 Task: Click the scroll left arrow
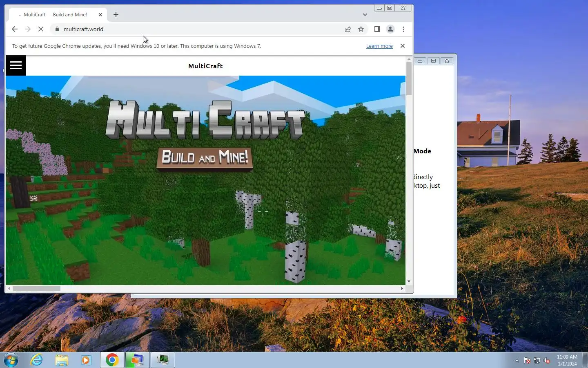tap(9, 289)
